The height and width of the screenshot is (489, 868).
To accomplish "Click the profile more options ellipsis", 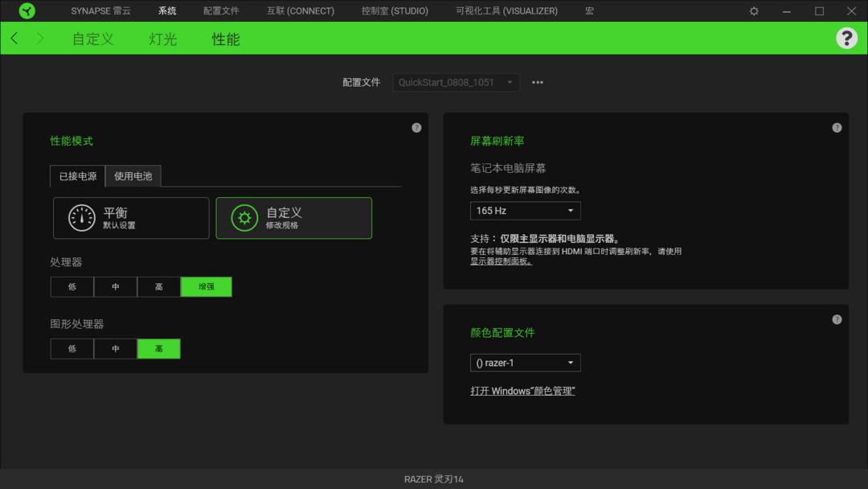I will [537, 82].
